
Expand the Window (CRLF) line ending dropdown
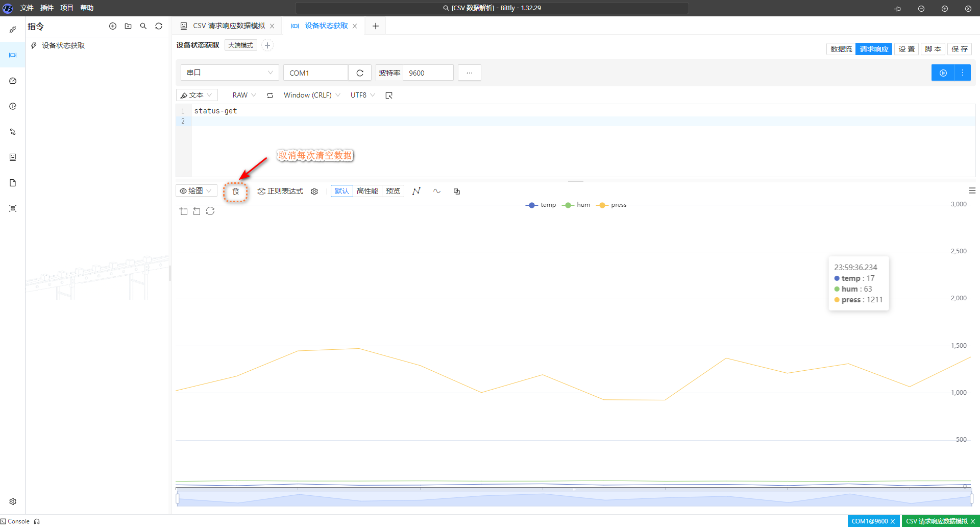(311, 95)
